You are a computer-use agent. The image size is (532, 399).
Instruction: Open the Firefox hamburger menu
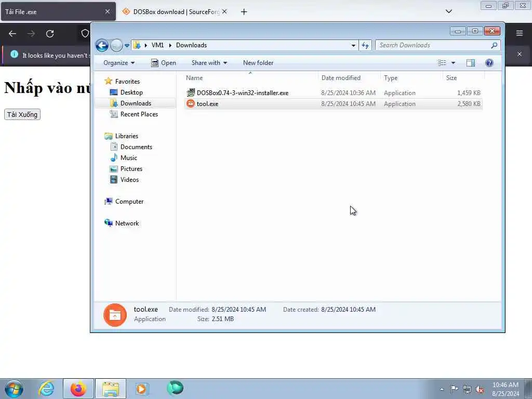point(520,33)
